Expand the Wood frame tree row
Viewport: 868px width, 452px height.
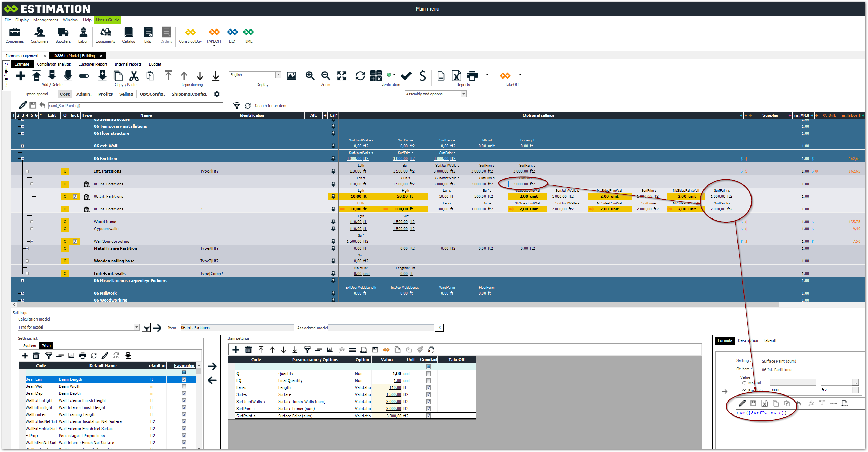click(x=32, y=222)
